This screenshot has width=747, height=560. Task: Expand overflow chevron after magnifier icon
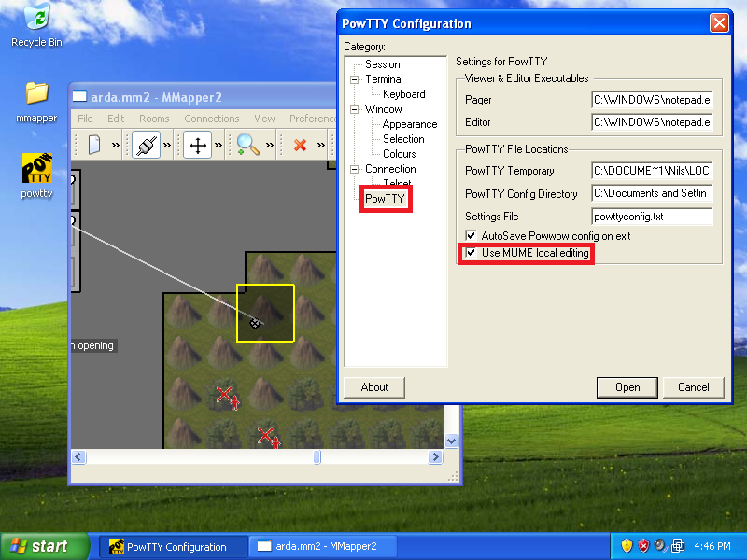(x=270, y=145)
